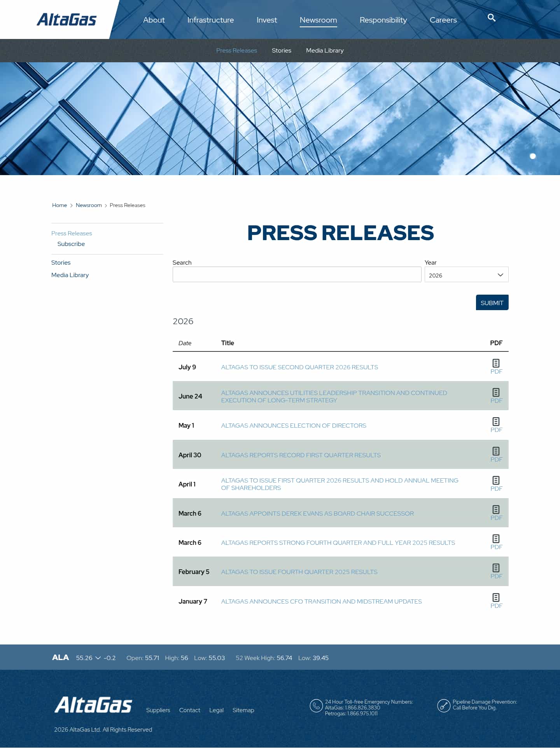
Task: Click the Search input field
Action: [x=297, y=274]
